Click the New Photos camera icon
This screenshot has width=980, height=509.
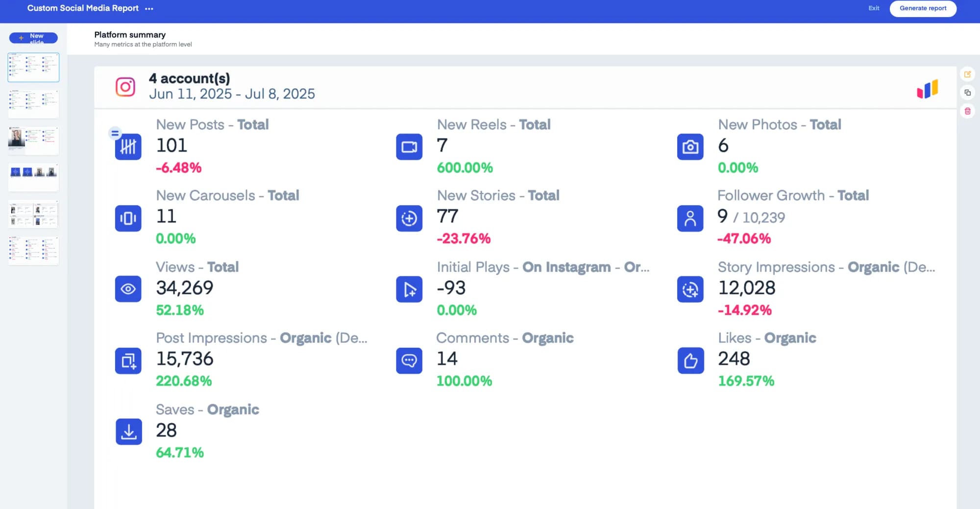coord(690,146)
